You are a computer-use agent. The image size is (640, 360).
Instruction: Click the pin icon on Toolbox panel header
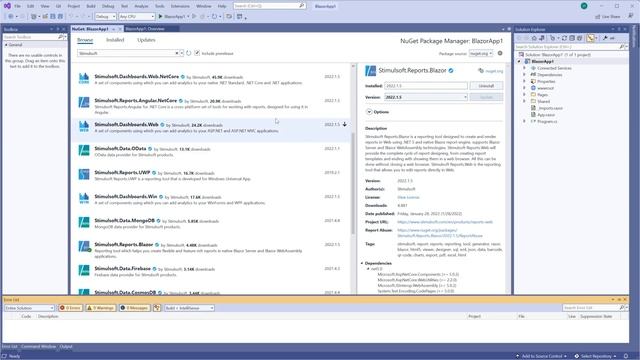click(58, 29)
